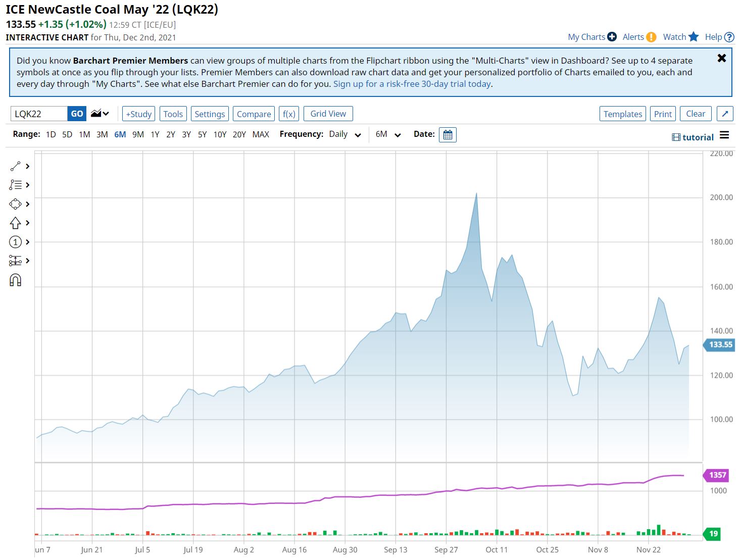Select the 2Y range
This screenshot has height=560, width=740.
click(171, 134)
